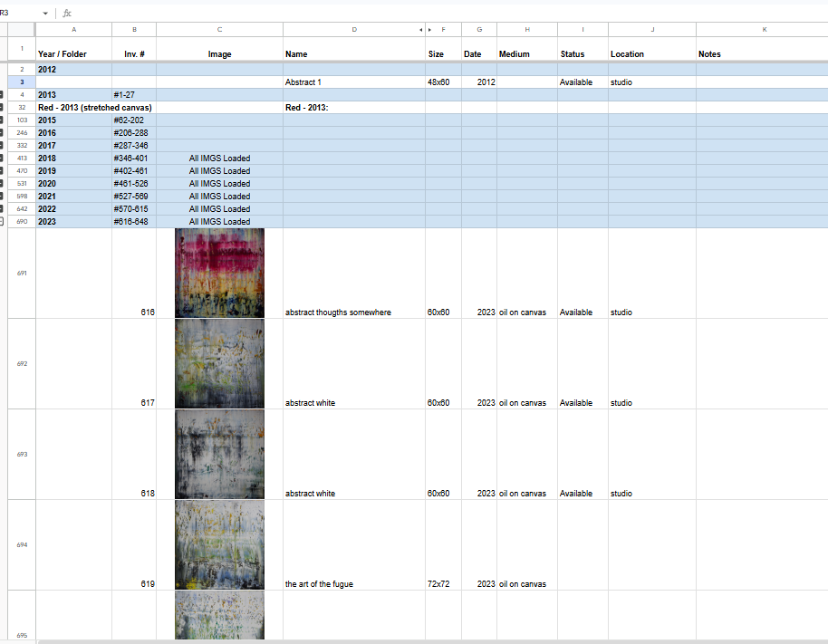Select the '2017' year folder cell
The height and width of the screenshot is (644, 828).
(x=74, y=145)
